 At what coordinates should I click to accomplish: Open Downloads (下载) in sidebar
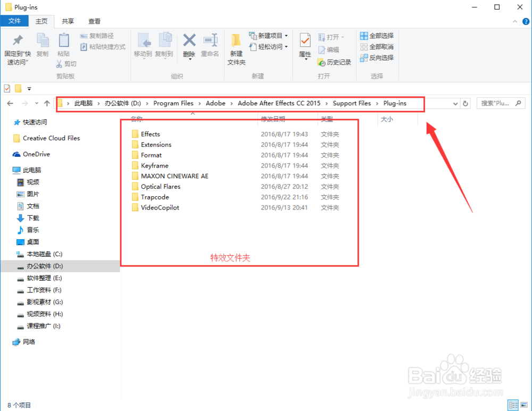point(33,218)
